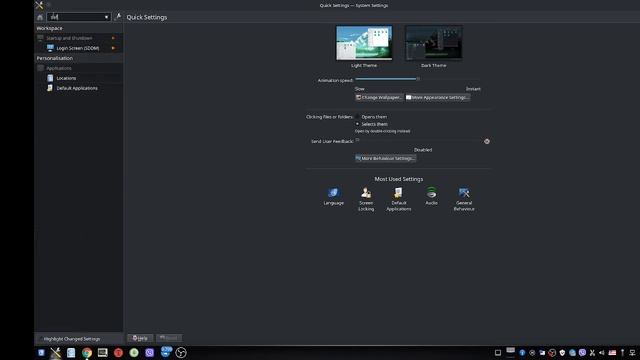Open Default Applications in the sidebar

(78, 88)
